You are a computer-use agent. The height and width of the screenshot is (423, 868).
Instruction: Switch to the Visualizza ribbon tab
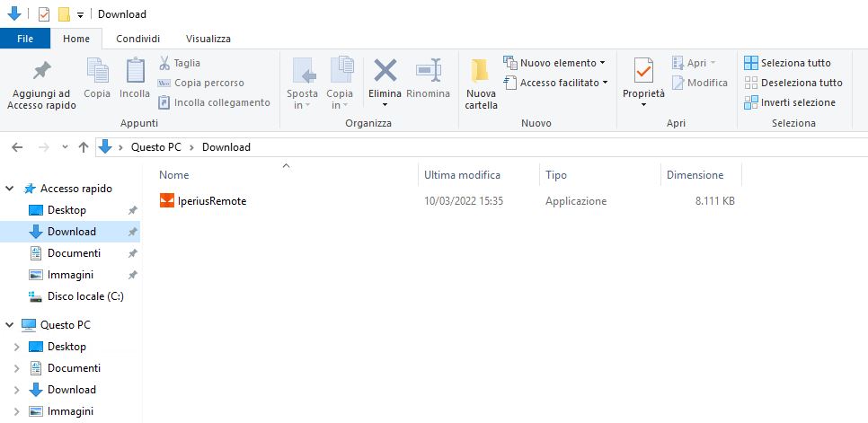point(208,39)
